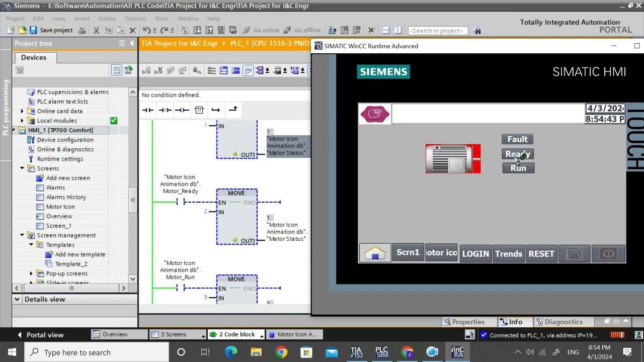
Task: Split editor space vertically icon
Action: coord(397,30)
